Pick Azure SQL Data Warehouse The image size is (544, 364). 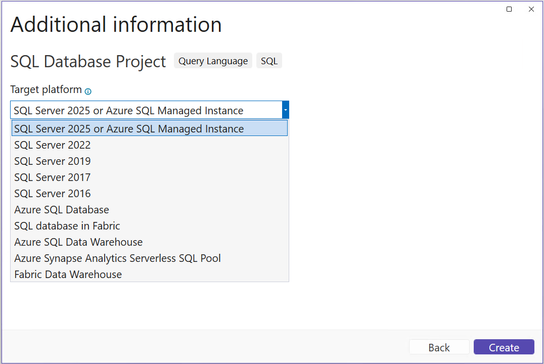150,242
